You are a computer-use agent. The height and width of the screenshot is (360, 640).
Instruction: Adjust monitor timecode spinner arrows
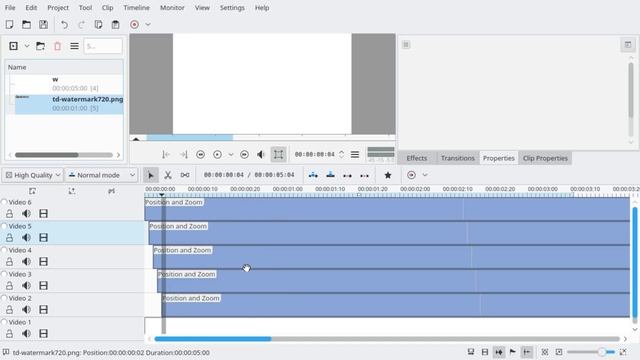[x=341, y=154]
